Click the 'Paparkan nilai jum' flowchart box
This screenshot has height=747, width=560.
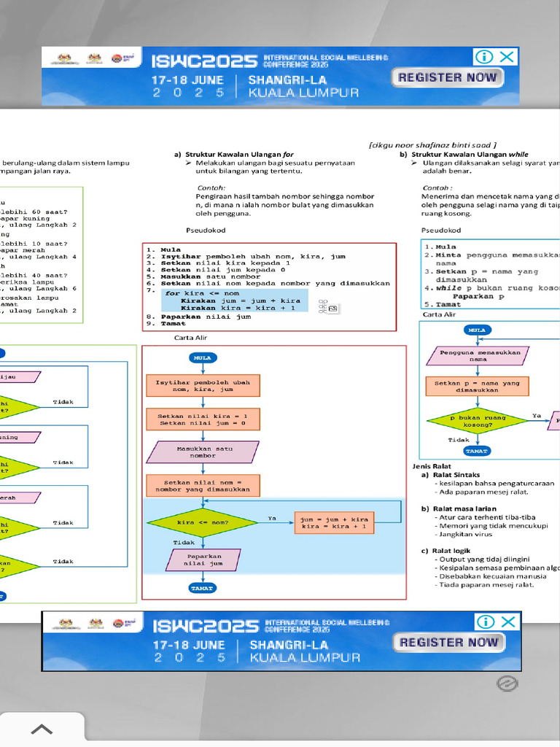coord(203,560)
